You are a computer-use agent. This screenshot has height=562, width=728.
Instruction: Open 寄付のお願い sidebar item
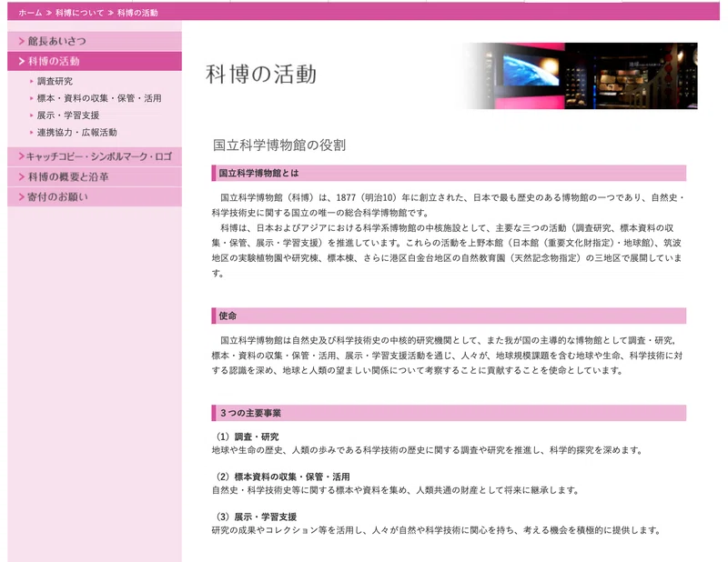tap(95, 196)
